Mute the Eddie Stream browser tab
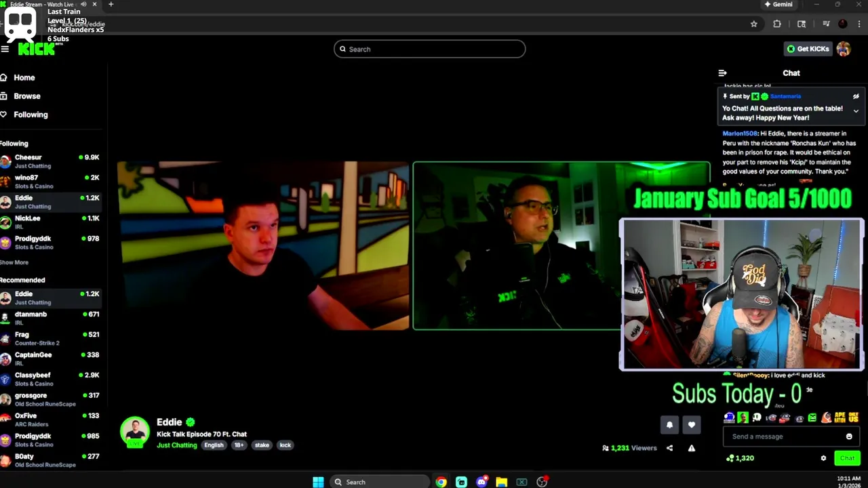The height and width of the screenshot is (488, 868). [83, 4]
